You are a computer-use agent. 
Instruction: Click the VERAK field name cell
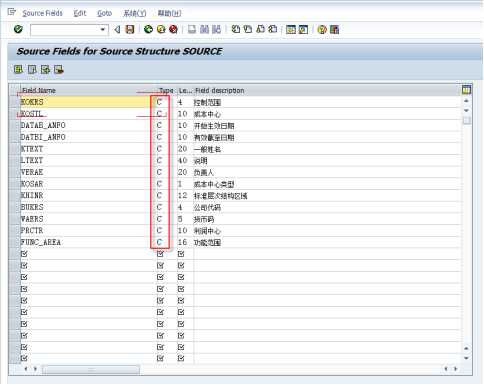point(86,172)
